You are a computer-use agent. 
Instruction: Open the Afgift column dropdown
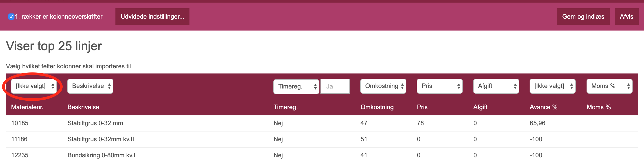point(496,86)
